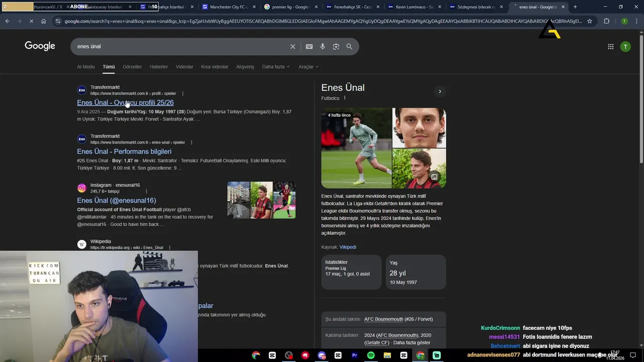The image size is (644, 362).
Task: Expand the knowledge panel with arrow button
Action: pos(440,92)
